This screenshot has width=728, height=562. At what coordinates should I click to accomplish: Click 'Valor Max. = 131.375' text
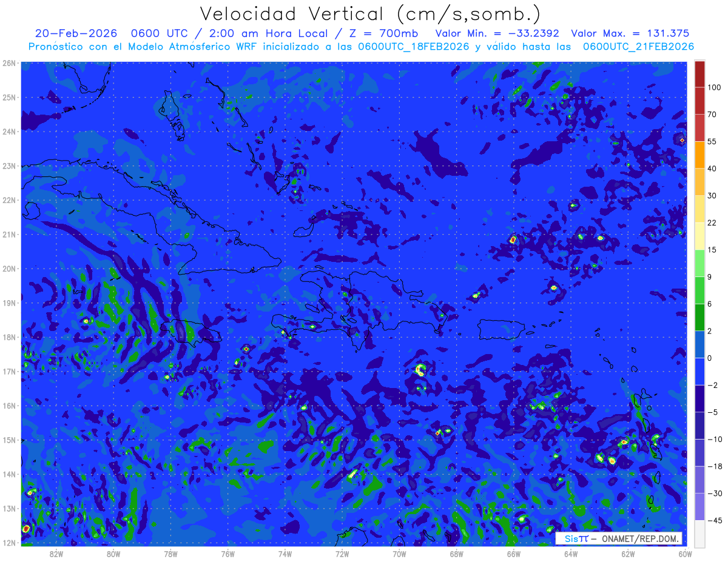pos(630,33)
